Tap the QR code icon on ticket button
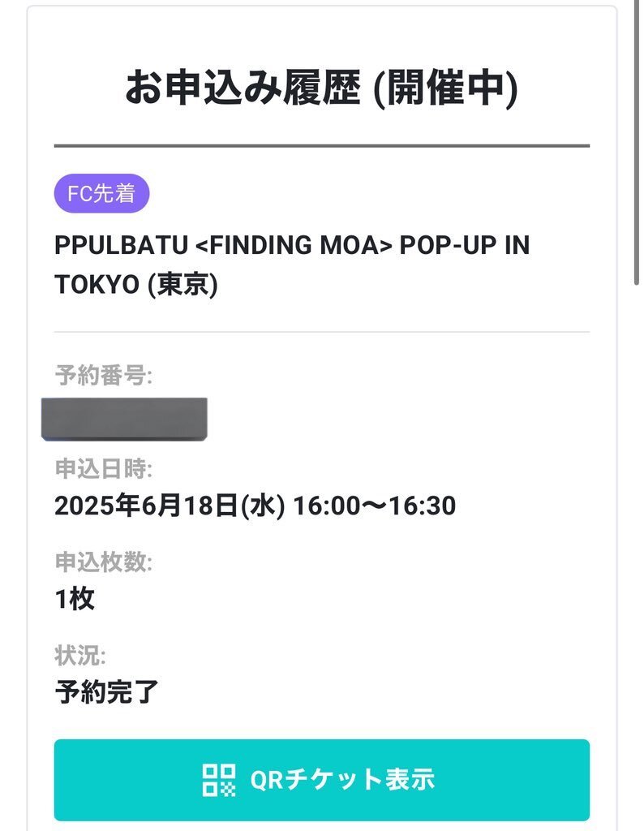This screenshot has height=831, width=644. tap(219, 780)
